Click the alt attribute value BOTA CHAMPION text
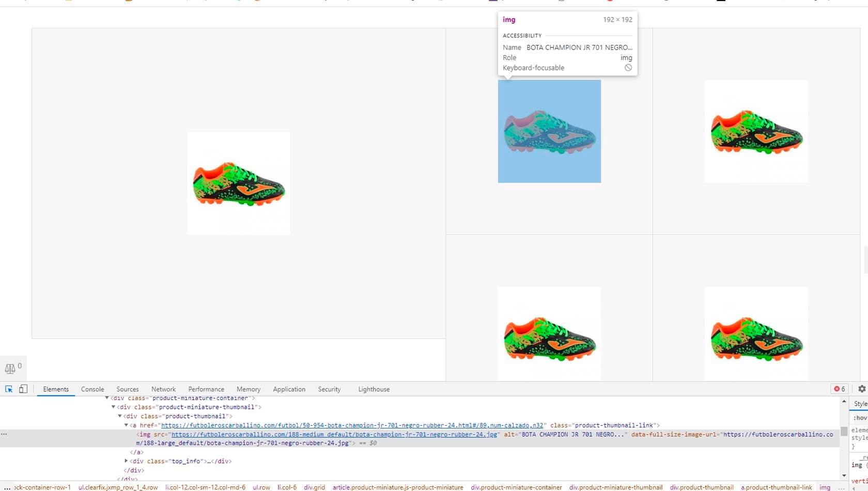Viewport: 868px width, 491px height. [572, 435]
